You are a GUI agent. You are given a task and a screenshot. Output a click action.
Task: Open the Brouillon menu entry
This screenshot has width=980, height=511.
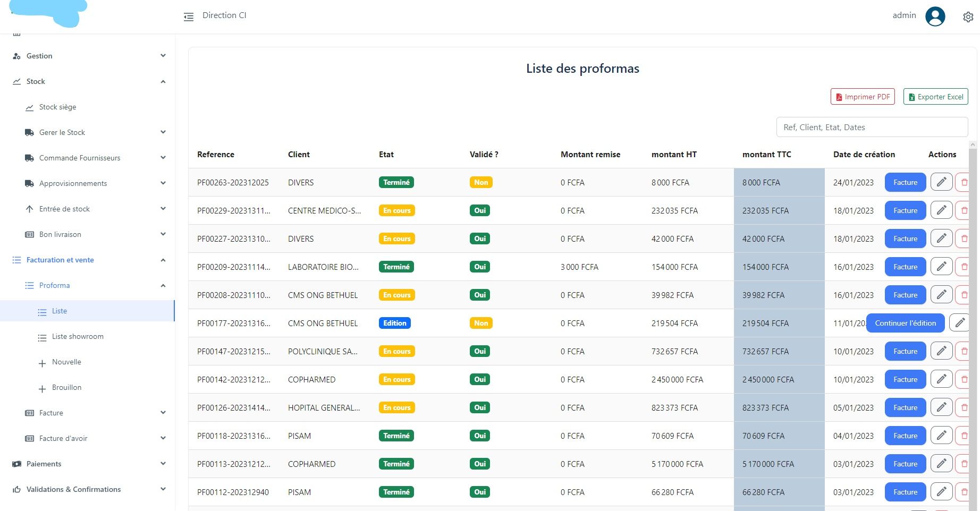click(66, 387)
